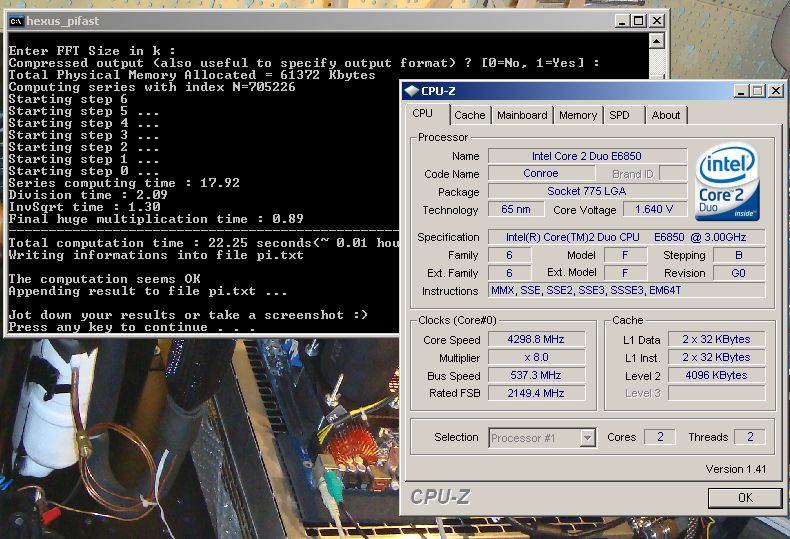Viewport: 790px width, 539px height.
Task: Click the Specification field showing E6850 @ 3.00GHz
Action: tap(626, 237)
